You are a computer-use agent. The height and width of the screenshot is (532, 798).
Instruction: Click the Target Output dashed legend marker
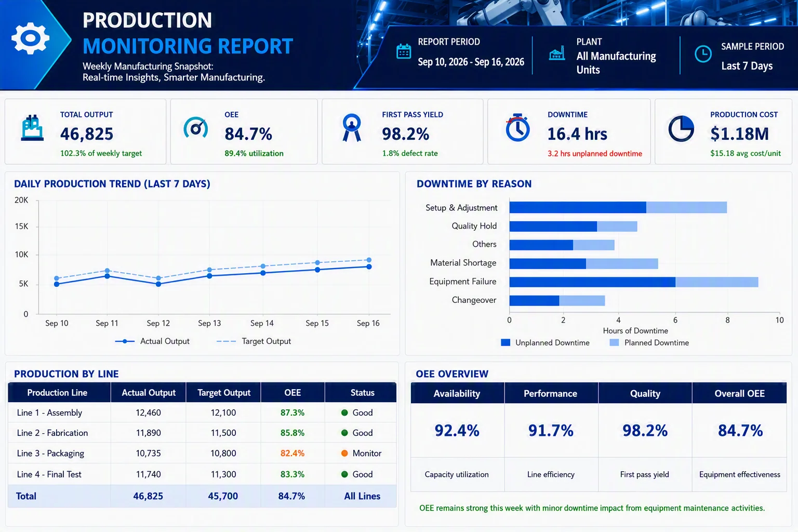coord(226,341)
